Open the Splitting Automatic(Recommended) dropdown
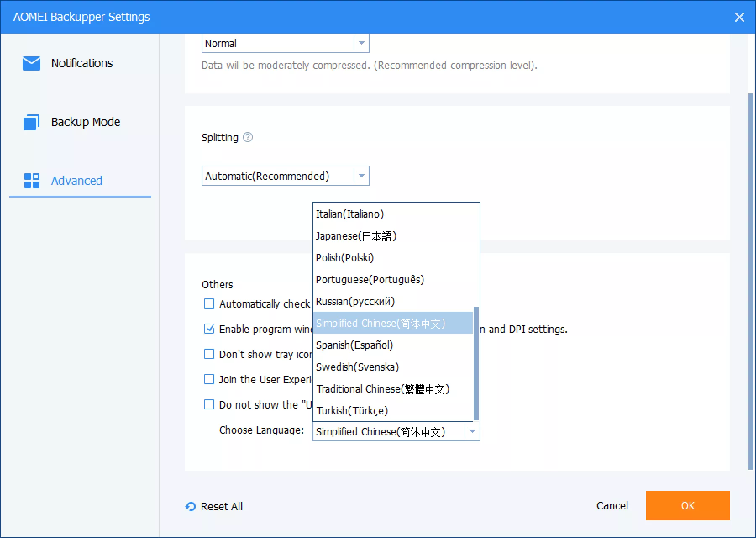The width and height of the screenshot is (756, 538). click(x=286, y=176)
